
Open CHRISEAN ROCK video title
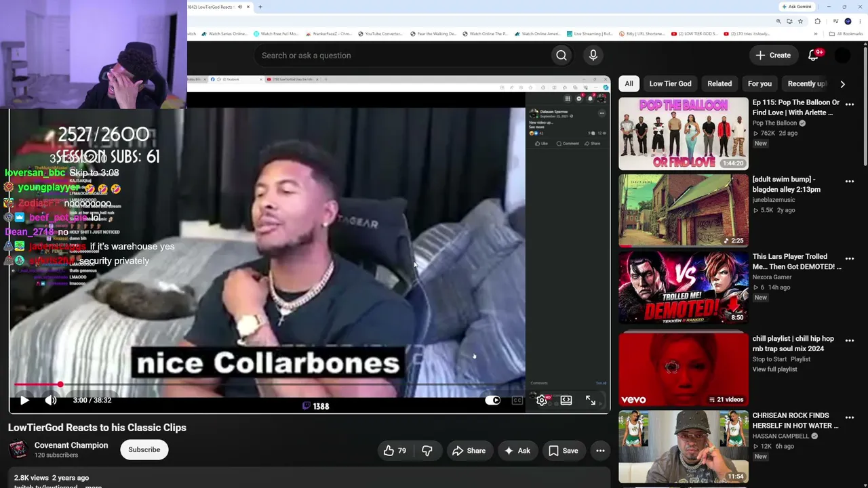795,420
